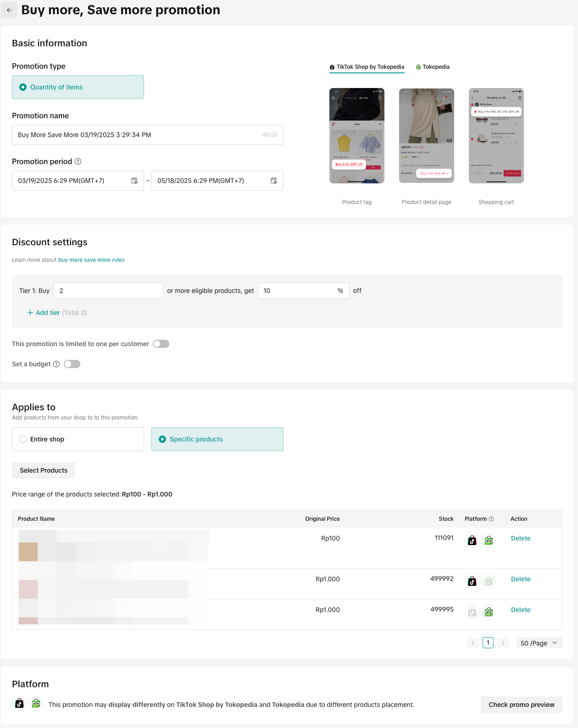Click the back arrow icon
This screenshot has height=728, width=578.
point(9,10)
